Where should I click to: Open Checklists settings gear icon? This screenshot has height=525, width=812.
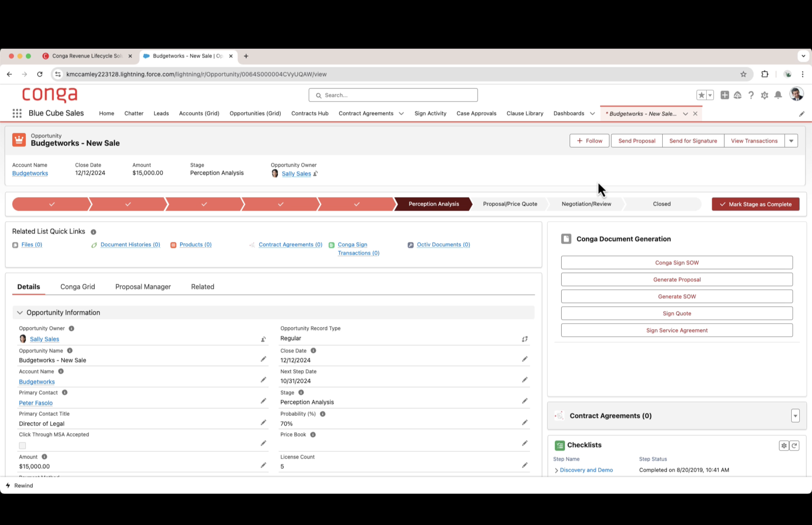click(784, 445)
